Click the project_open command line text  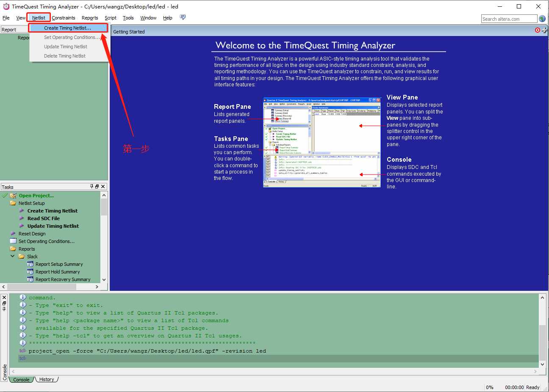pos(147,351)
